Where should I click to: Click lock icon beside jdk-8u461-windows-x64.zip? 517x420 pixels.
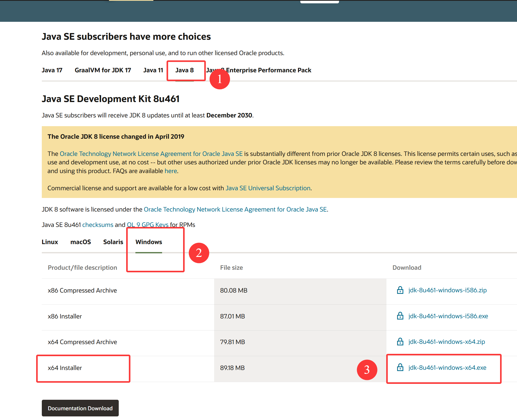coord(400,342)
